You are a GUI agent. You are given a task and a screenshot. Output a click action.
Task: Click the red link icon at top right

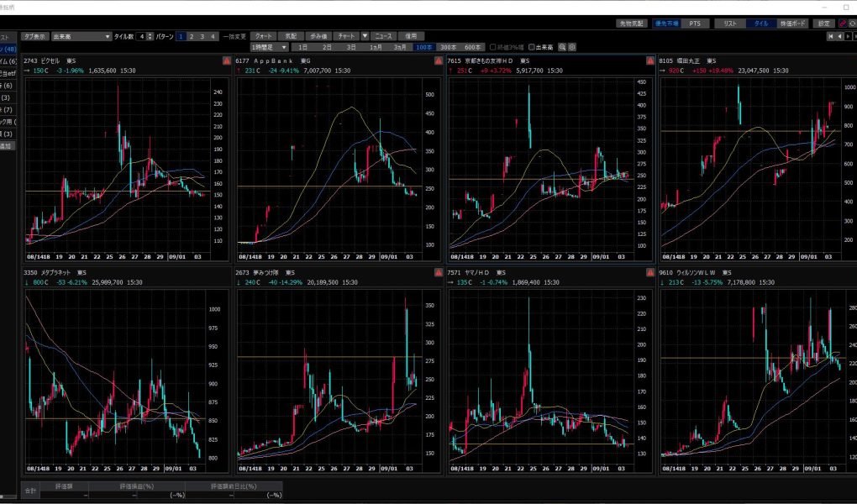point(841,24)
